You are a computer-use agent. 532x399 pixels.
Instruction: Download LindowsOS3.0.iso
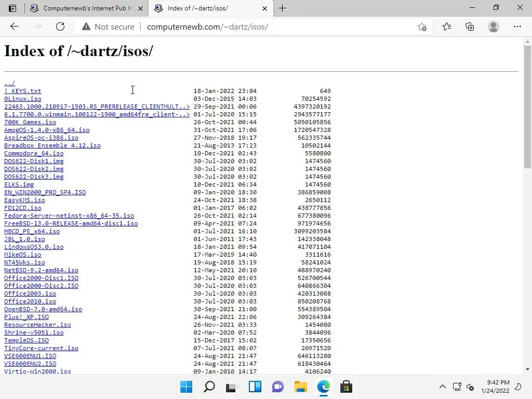(34, 247)
